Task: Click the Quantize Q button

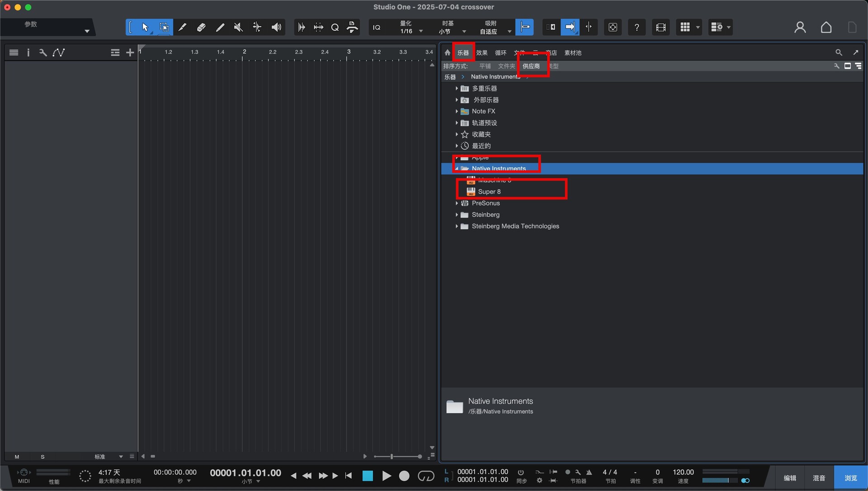Action: click(x=335, y=27)
